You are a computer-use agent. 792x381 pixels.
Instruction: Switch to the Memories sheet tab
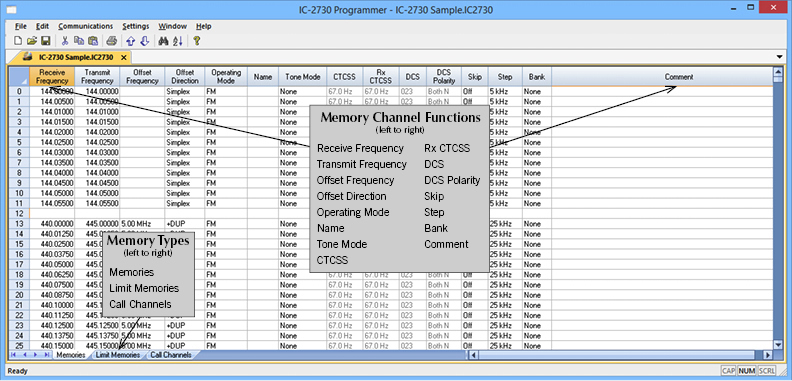pyautogui.click(x=71, y=355)
